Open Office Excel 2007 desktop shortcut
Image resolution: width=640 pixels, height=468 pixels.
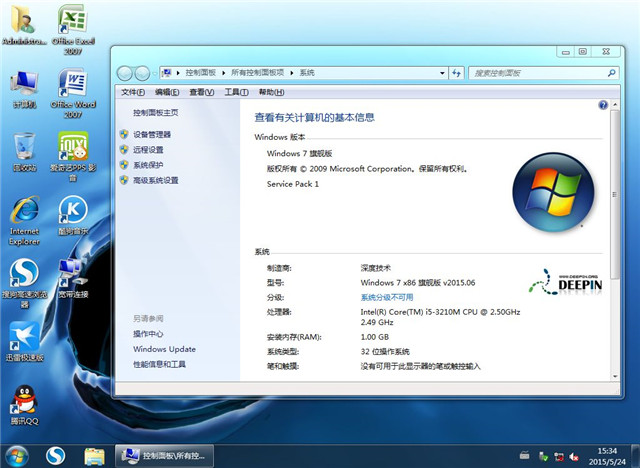click(x=71, y=24)
